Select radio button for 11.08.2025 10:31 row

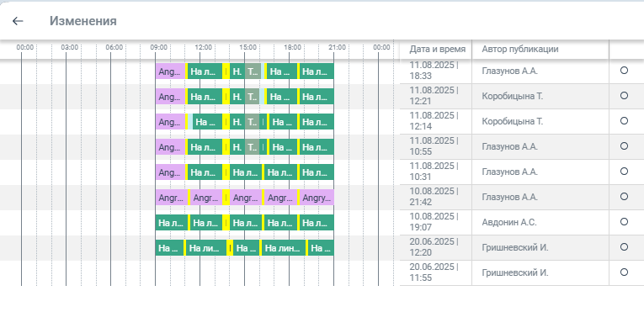[x=624, y=172]
